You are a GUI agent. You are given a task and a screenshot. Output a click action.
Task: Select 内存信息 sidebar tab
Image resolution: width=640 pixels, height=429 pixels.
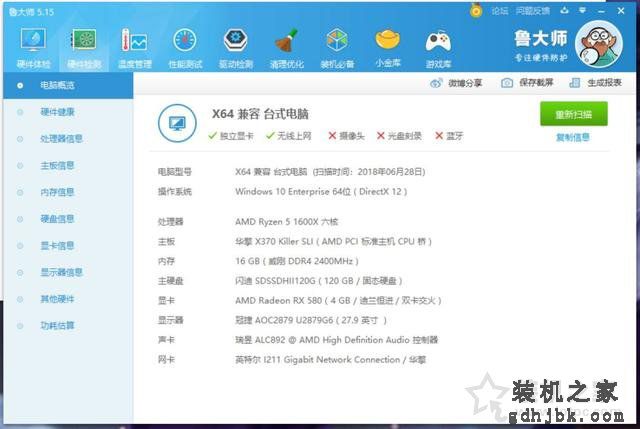[x=68, y=192]
